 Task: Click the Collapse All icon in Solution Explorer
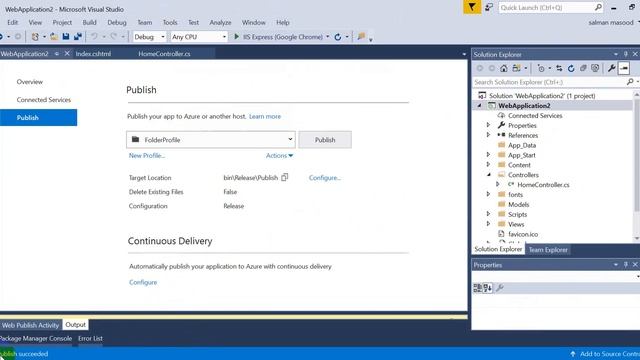pyautogui.click(x=583, y=68)
